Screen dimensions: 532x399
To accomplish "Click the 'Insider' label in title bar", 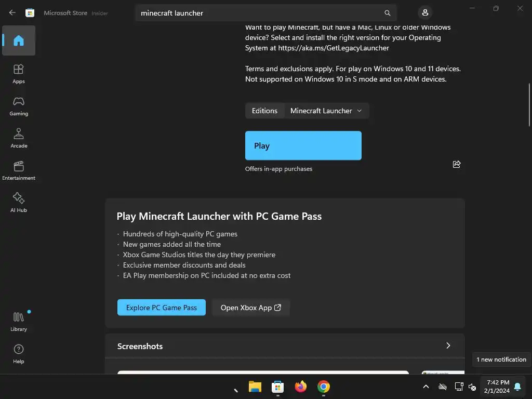I will point(100,13).
